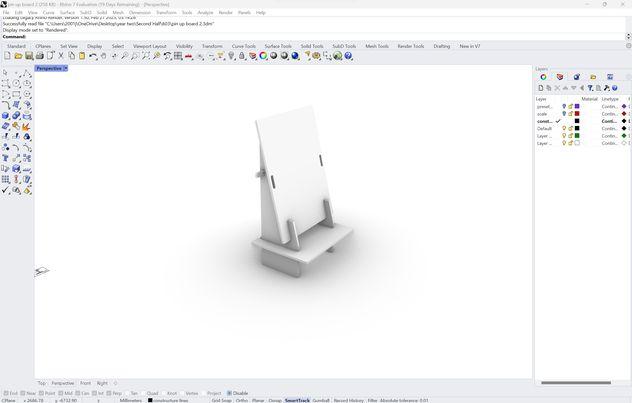Toggle the Int osnap checkbox

coord(95,393)
